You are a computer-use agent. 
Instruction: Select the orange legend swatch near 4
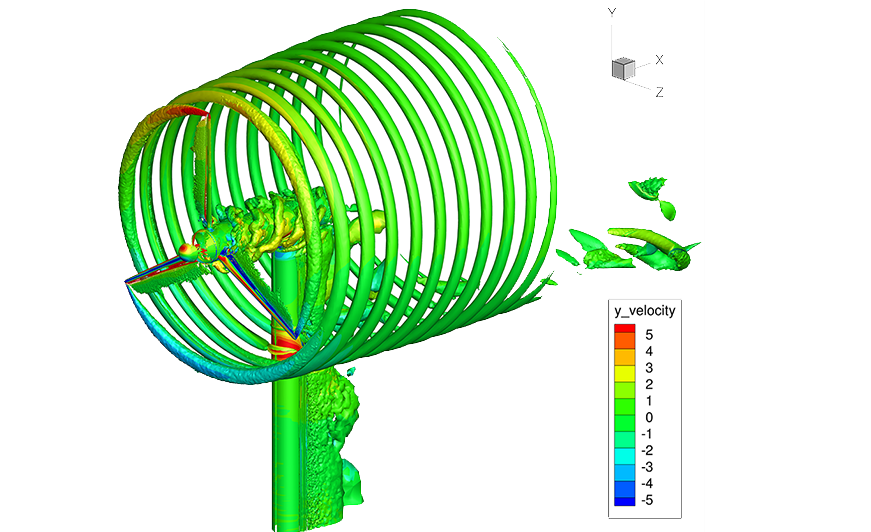coord(624,351)
